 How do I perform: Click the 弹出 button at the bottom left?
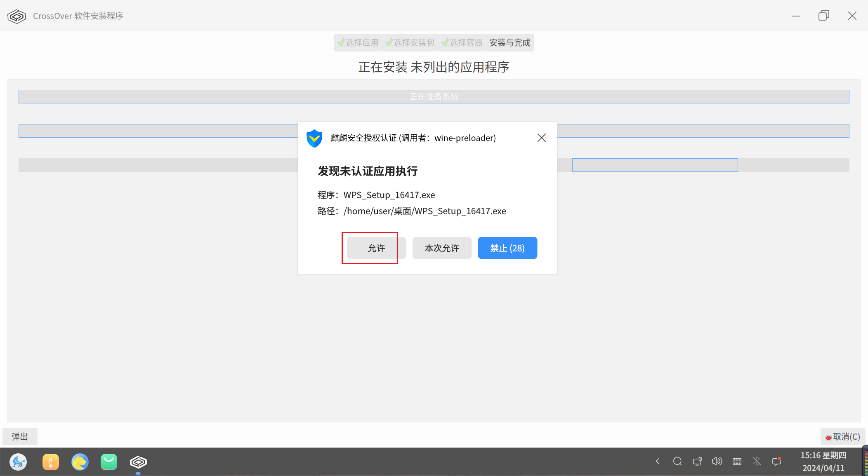(x=20, y=436)
